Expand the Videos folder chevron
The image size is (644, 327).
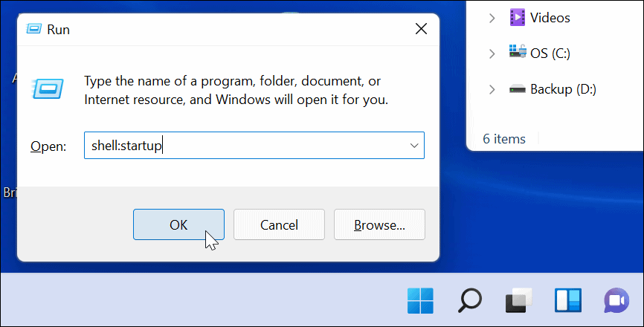pyautogui.click(x=492, y=18)
